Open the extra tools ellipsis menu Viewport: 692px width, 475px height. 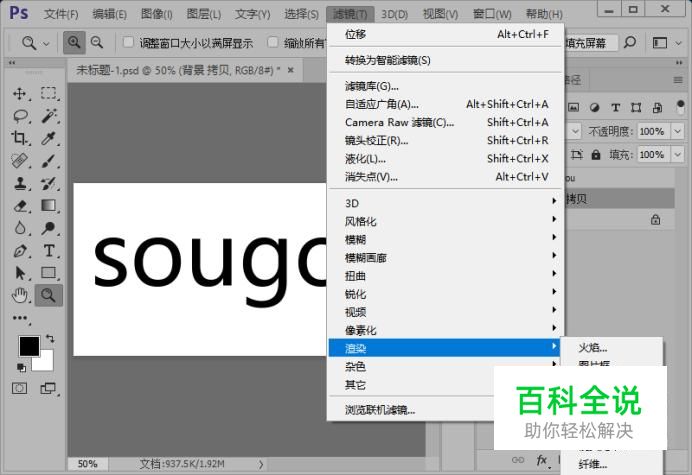(20, 318)
